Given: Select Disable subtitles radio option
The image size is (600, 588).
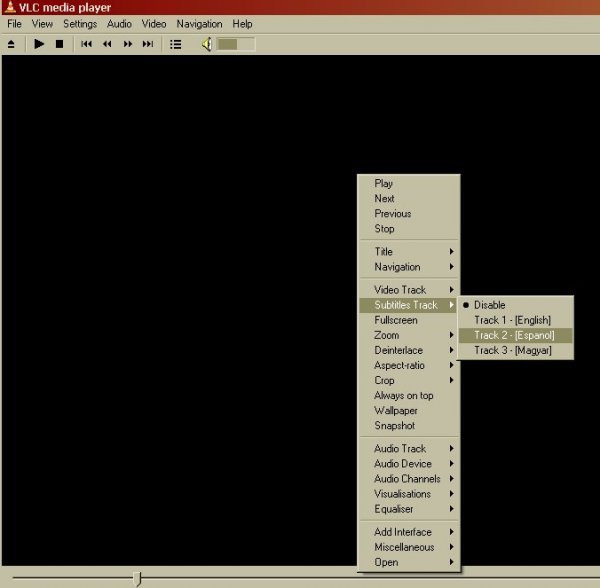Looking at the screenshot, I should pyautogui.click(x=515, y=305).
